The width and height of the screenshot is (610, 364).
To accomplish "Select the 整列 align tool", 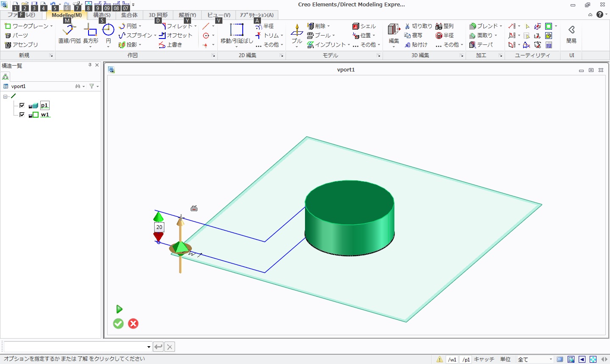I will point(445,26).
